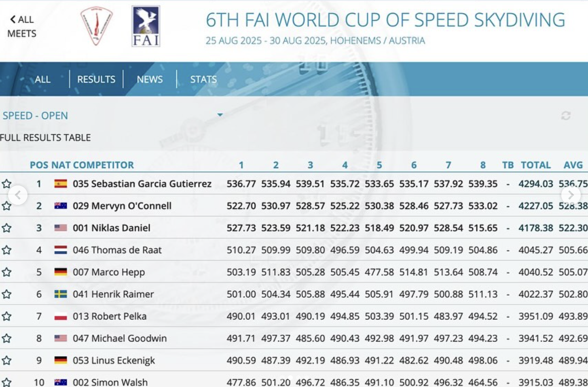
Task: Go back to All Meets
Action: tap(22, 26)
